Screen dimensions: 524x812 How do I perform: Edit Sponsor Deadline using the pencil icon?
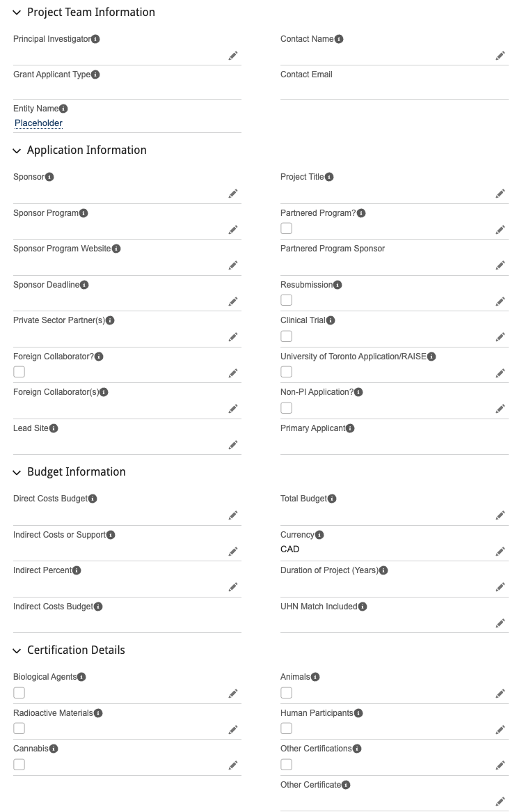click(x=233, y=302)
